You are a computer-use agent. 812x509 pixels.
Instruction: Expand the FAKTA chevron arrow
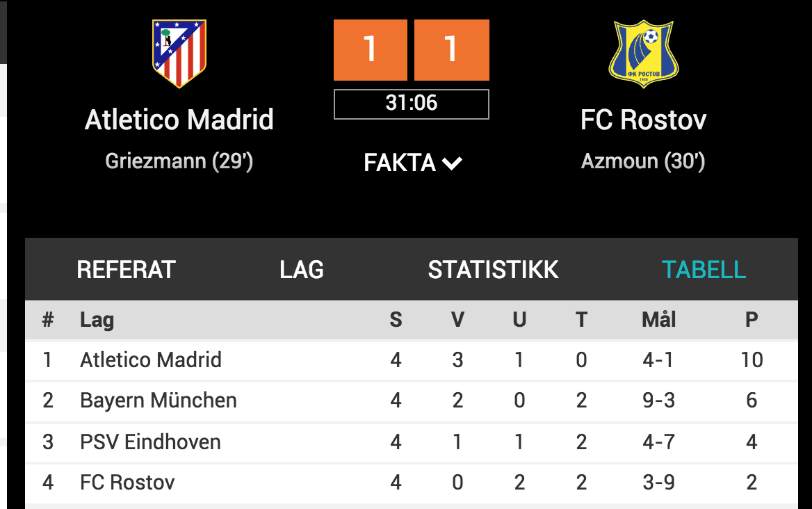tap(452, 163)
